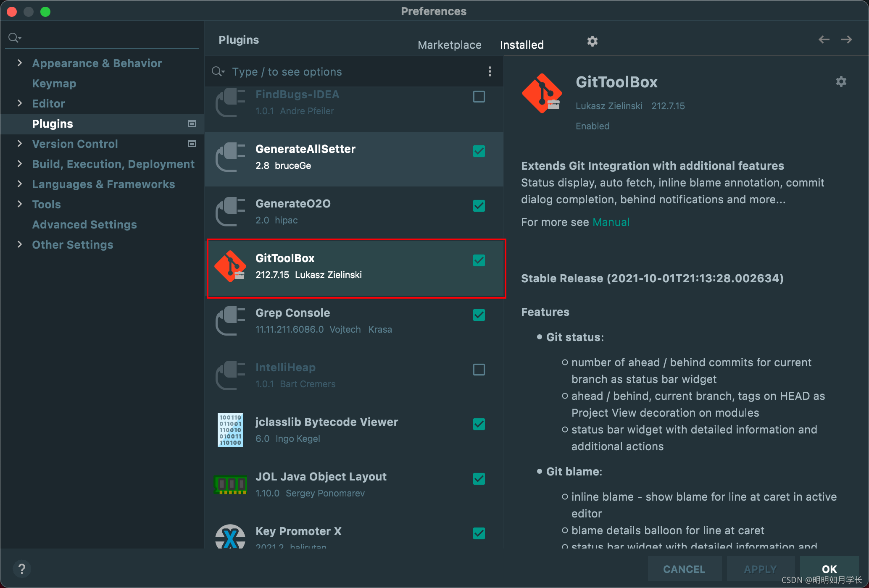Expand the Tools group
869x588 pixels.
click(x=19, y=204)
